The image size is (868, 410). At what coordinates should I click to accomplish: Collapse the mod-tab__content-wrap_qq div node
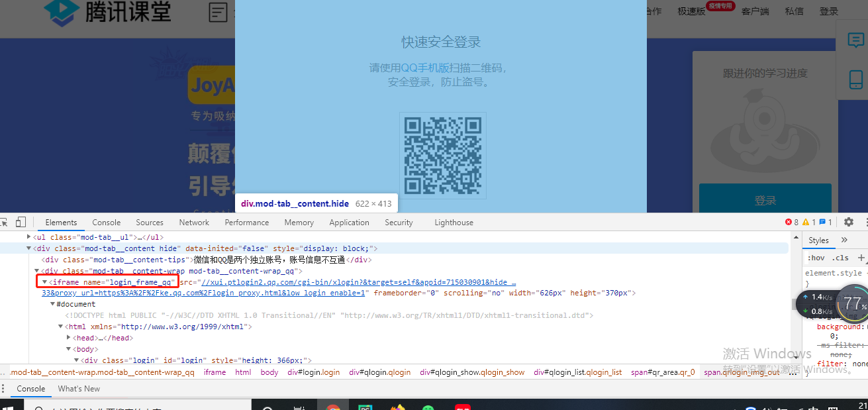(37, 271)
